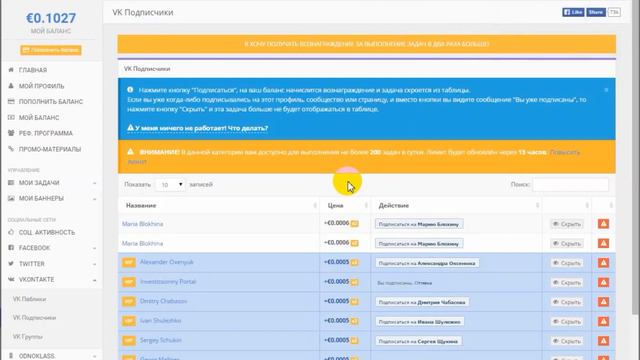The width and height of the screenshot is (640, 360).
Task: Open VK Группы submenu item
Action: (x=27, y=337)
